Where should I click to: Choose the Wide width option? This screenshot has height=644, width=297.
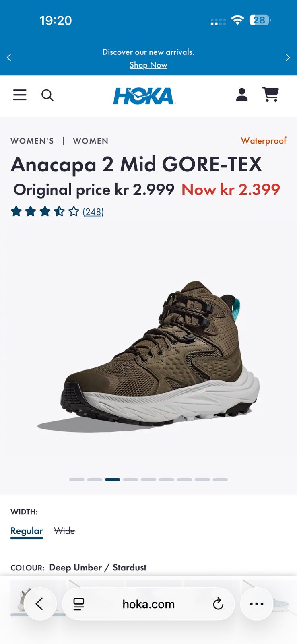64,531
